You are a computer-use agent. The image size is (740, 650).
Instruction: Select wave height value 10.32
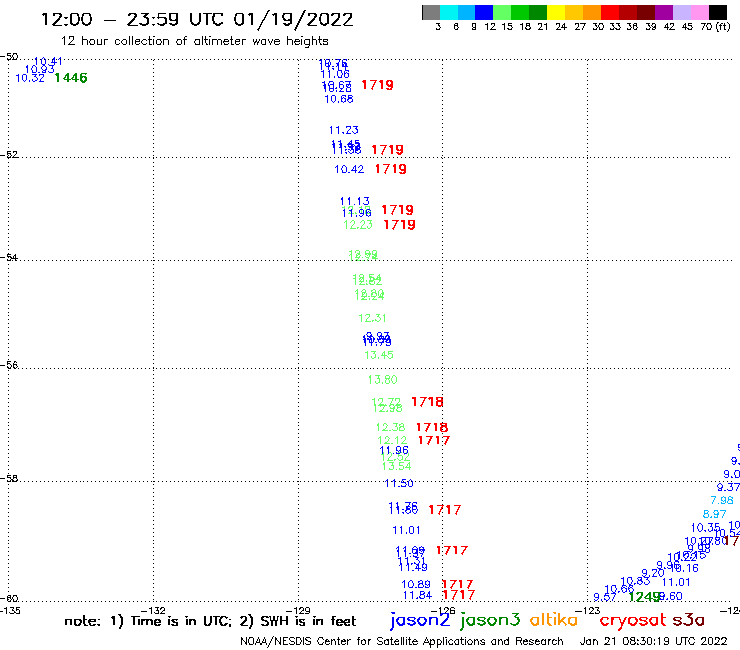click(x=30, y=78)
